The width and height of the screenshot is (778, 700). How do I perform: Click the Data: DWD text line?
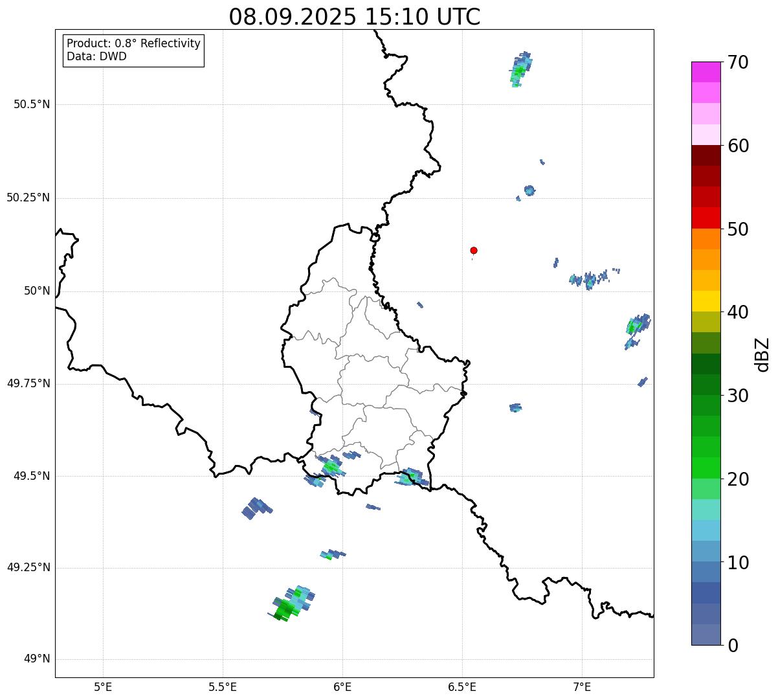96,57
